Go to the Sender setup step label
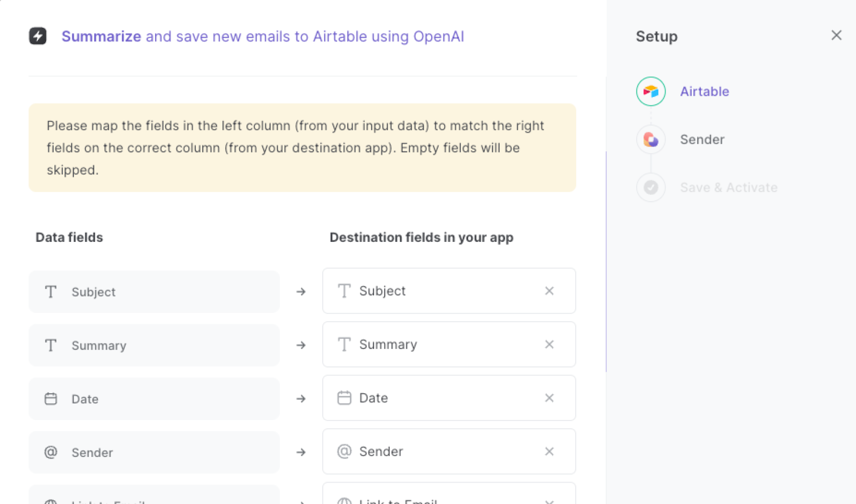The image size is (856, 504). tap(702, 140)
